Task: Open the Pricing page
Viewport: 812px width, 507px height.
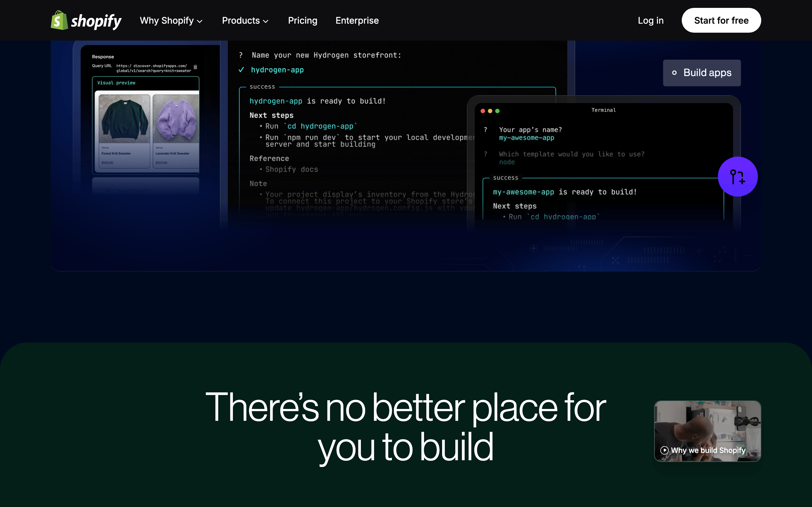Action: [303, 21]
